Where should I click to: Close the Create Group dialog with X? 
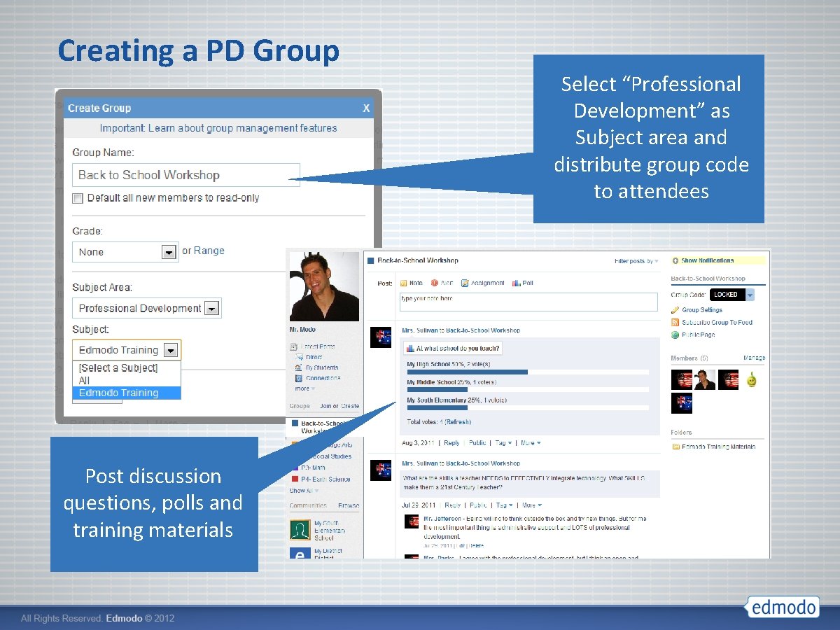366,108
